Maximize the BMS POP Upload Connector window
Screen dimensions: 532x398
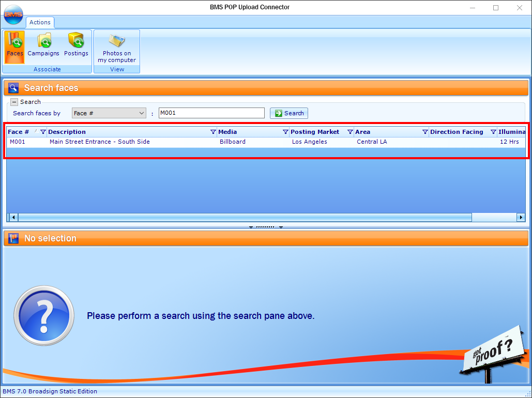tap(496, 8)
